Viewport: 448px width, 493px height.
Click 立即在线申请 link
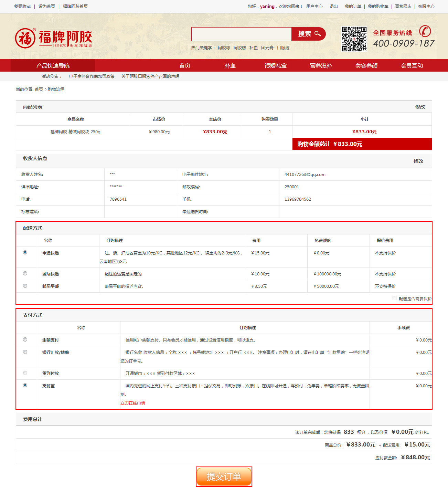coord(133,403)
